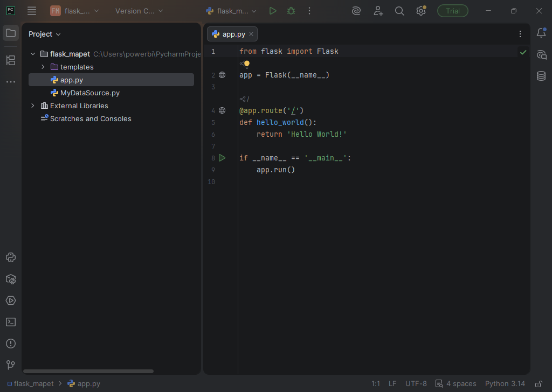Click the lightbulb intention action icon

click(246, 64)
